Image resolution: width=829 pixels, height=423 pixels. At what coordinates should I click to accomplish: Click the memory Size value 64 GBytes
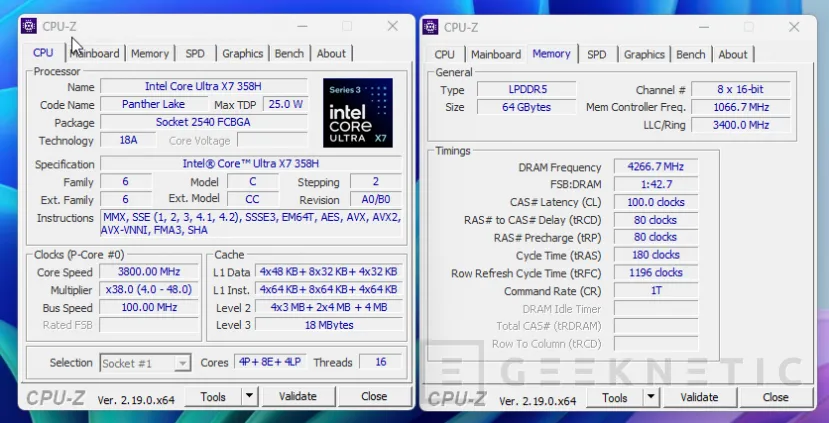click(x=527, y=107)
